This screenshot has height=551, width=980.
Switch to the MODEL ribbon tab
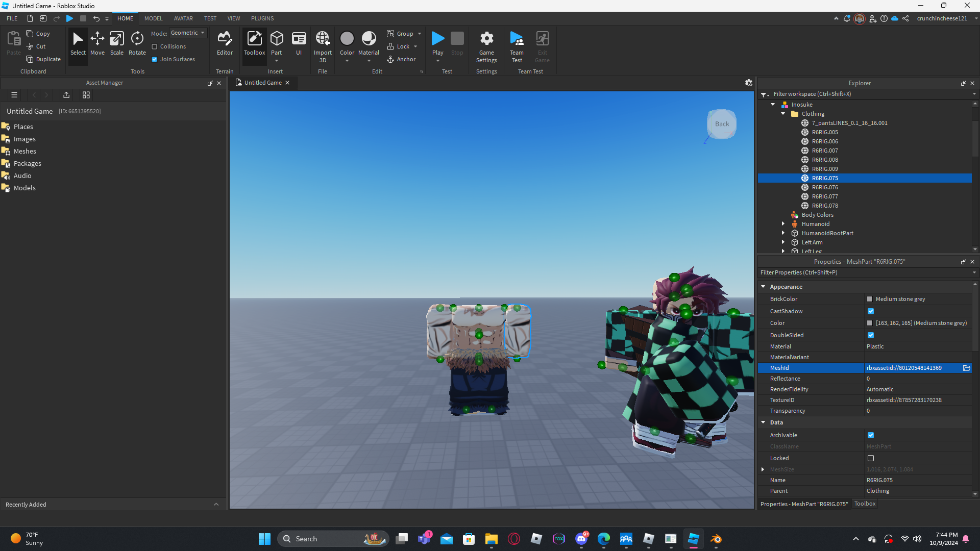click(153, 18)
